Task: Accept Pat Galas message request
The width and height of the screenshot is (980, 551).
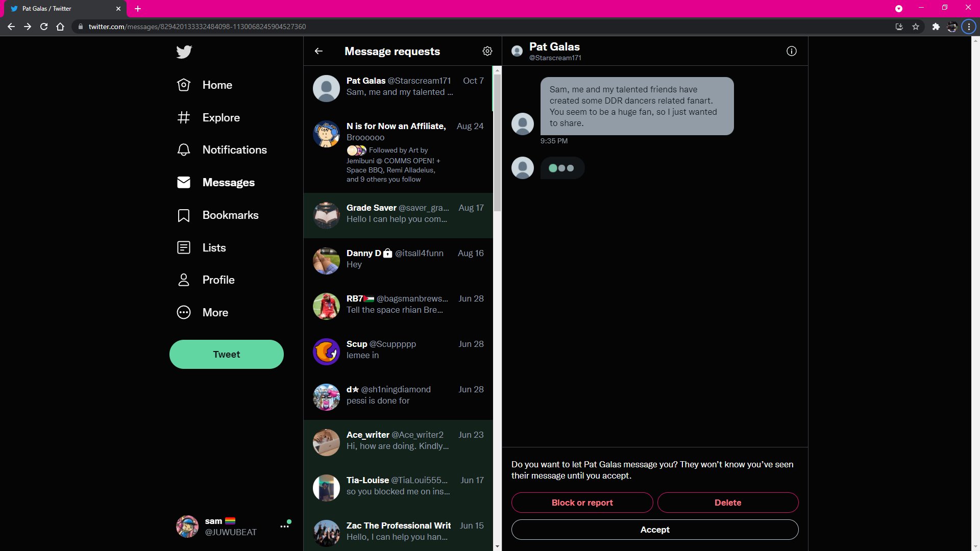Action: (x=654, y=530)
